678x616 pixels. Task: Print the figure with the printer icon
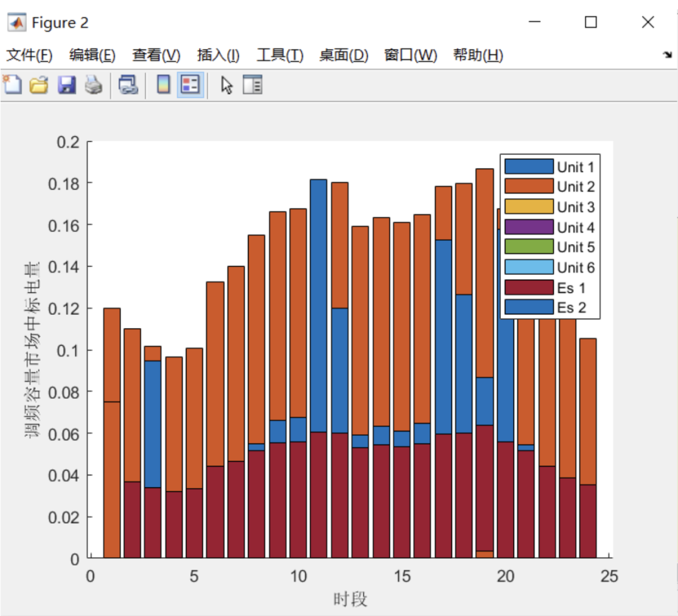coord(94,85)
